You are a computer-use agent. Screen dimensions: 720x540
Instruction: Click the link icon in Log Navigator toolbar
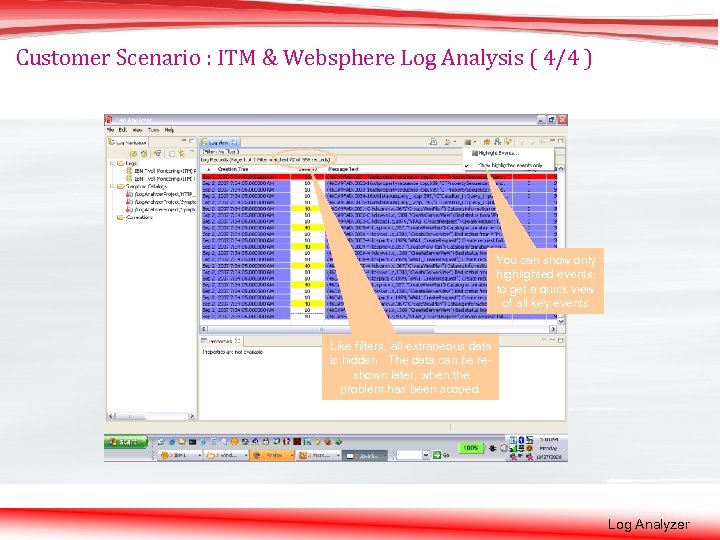[x=181, y=153]
